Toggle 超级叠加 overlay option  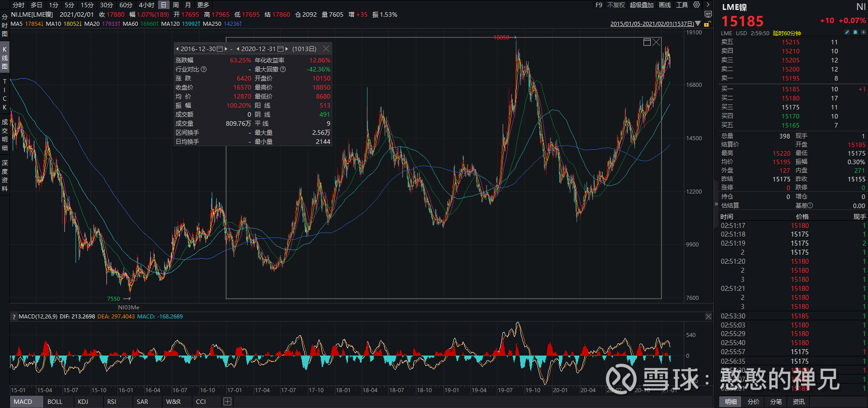tap(641, 5)
